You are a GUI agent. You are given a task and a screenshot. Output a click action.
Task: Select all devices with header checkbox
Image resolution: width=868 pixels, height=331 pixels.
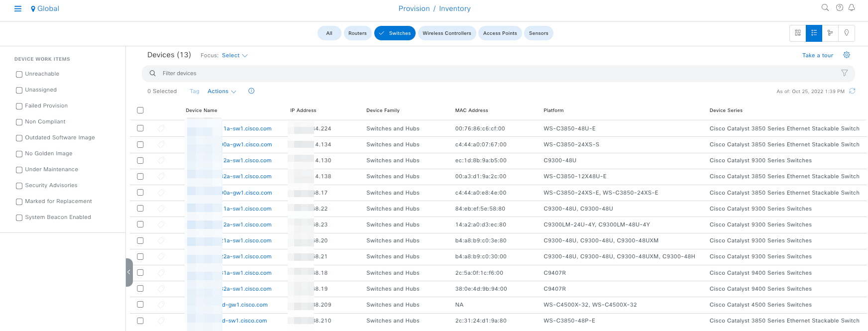pos(140,110)
